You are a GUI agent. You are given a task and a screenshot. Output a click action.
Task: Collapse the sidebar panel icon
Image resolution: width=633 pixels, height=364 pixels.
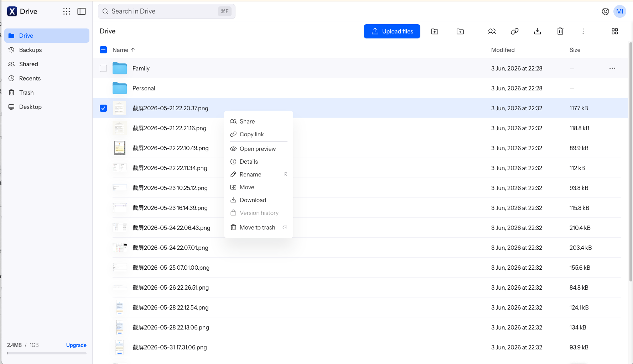pos(82,11)
